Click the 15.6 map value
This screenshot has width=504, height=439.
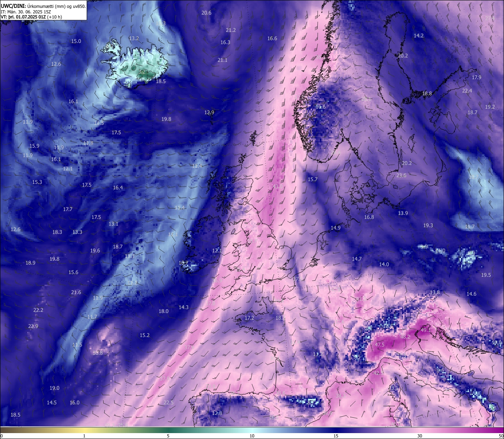tap(73, 272)
